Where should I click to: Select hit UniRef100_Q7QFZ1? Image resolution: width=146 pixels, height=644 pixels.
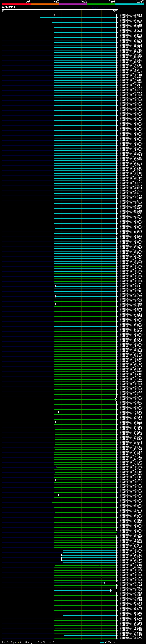pos(131,299)
